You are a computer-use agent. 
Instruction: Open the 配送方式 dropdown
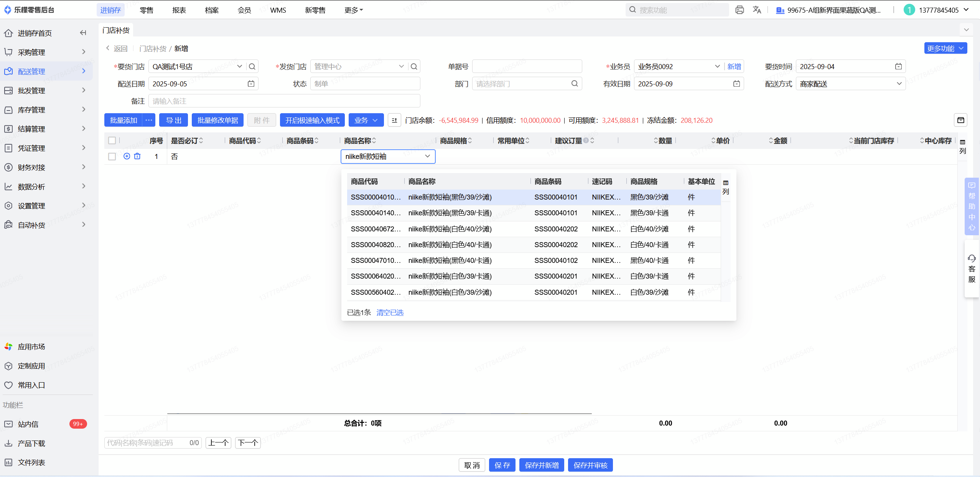pos(850,84)
